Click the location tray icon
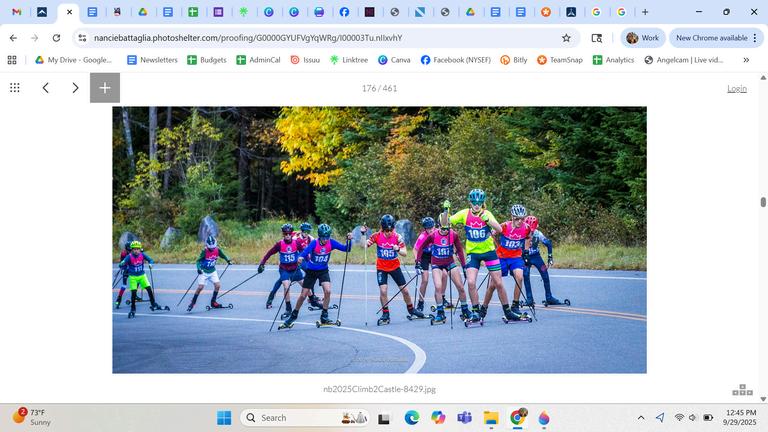Viewport: 768px width, 432px height. coord(660,418)
